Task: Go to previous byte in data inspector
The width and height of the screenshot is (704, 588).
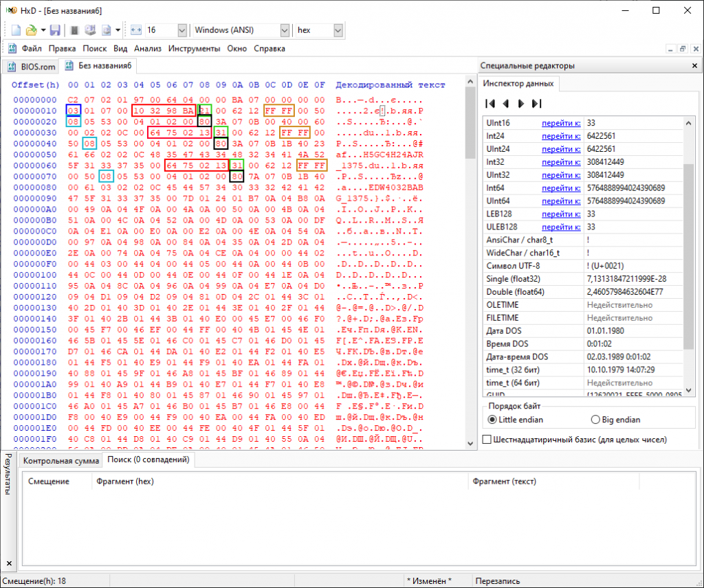Action: click(x=505, y=104)
